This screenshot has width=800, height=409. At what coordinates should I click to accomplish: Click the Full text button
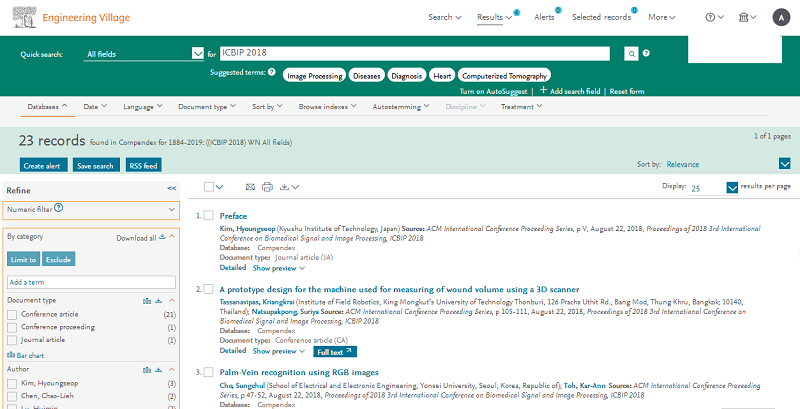[334, 352]
